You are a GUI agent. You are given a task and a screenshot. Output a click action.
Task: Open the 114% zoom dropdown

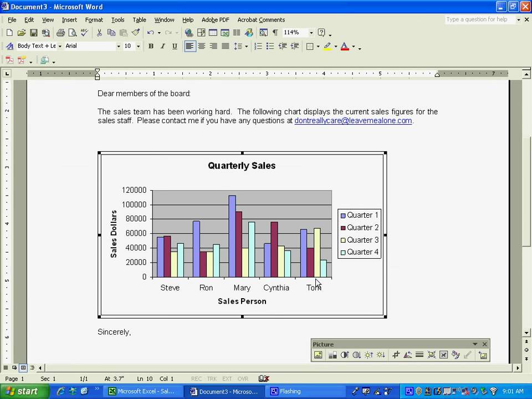311,33
